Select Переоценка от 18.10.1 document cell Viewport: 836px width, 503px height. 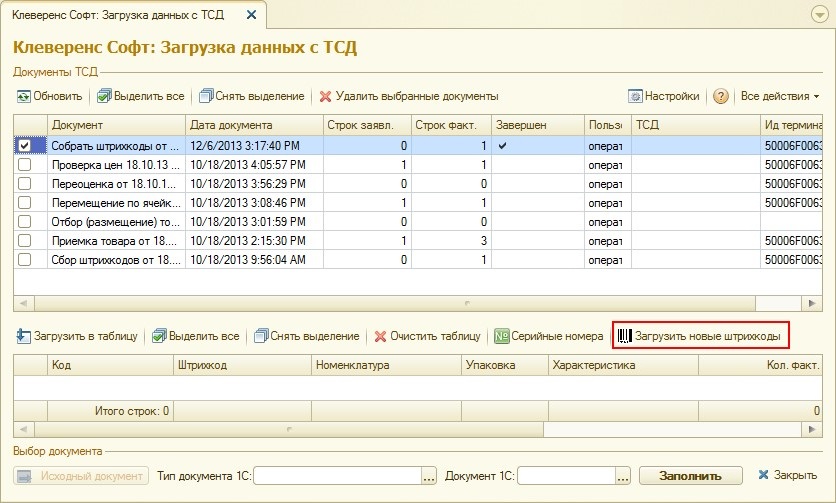(x=116, y=183)
